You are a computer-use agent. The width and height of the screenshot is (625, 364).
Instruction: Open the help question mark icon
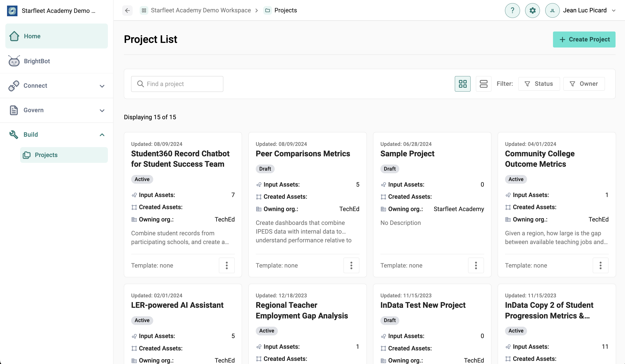[512, 10]
